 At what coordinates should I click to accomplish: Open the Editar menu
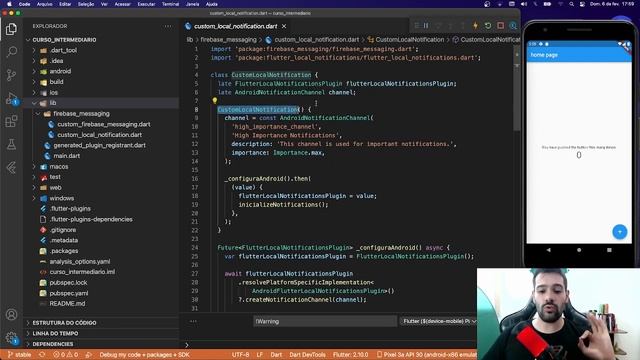(65, 4)
